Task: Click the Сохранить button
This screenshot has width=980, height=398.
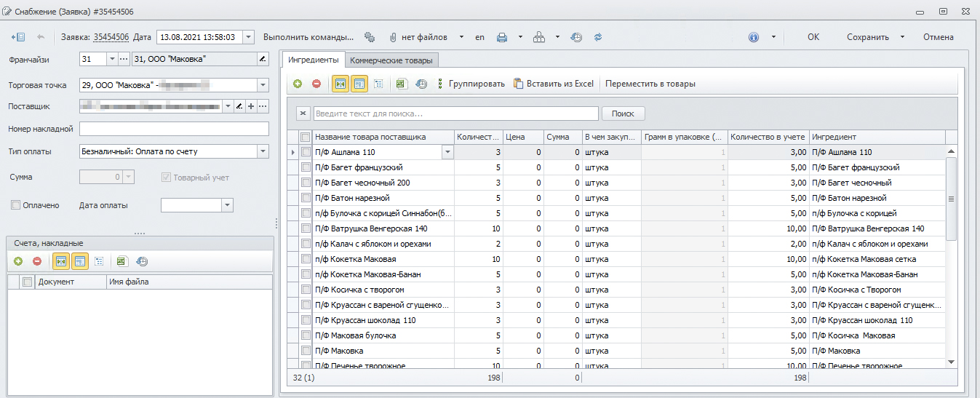Action: point(867,37)
